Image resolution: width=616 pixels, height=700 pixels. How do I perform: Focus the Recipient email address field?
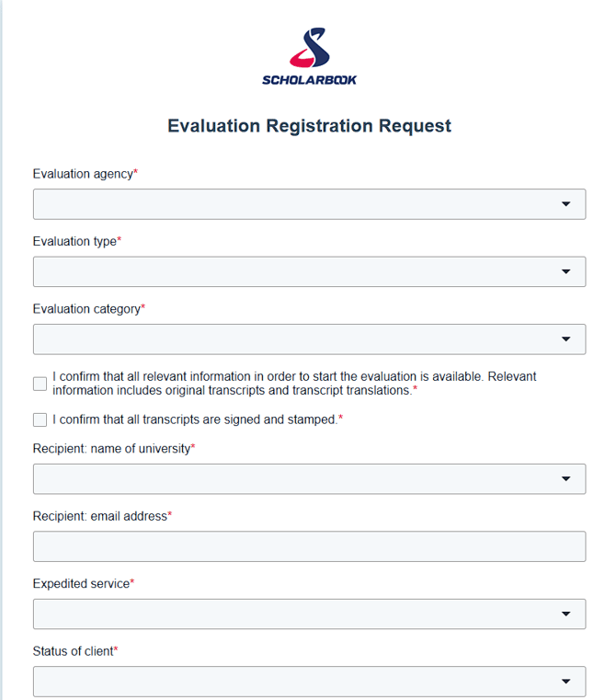click(x=309, y=546)
